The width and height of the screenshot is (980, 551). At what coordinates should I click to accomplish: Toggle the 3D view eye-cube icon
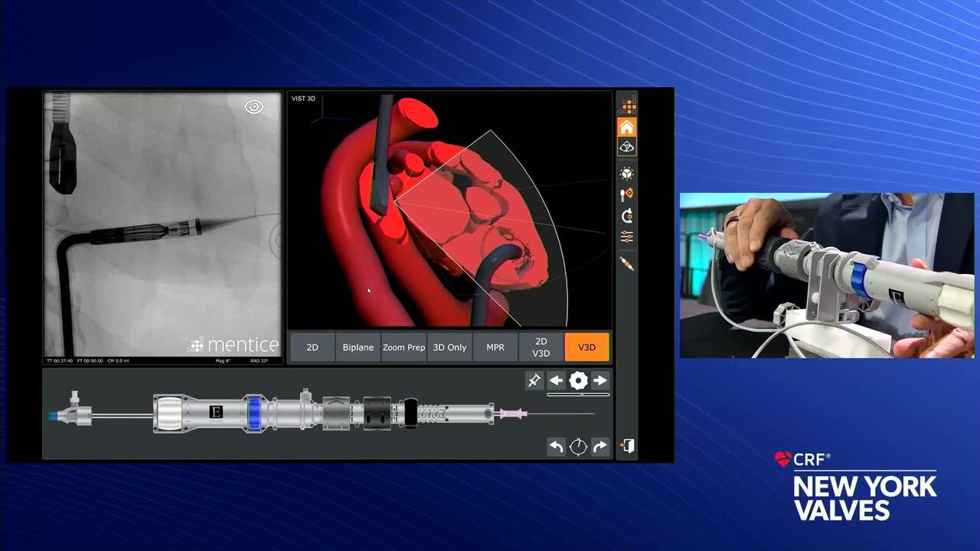coord(627,146)
